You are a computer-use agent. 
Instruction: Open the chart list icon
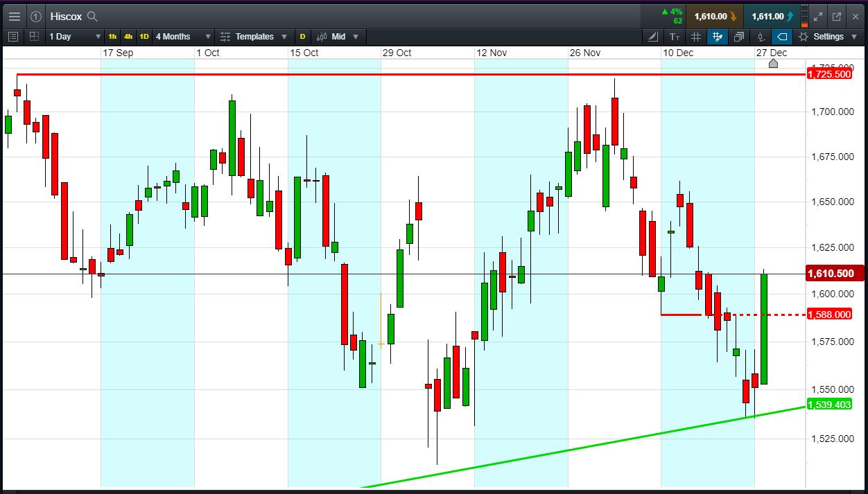(13, 36)
